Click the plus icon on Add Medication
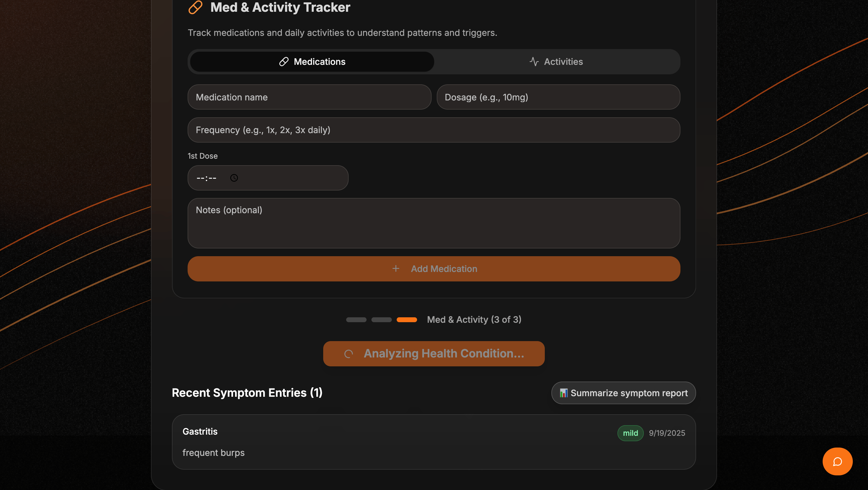This screenshot has width=868, height=490. 396,269
